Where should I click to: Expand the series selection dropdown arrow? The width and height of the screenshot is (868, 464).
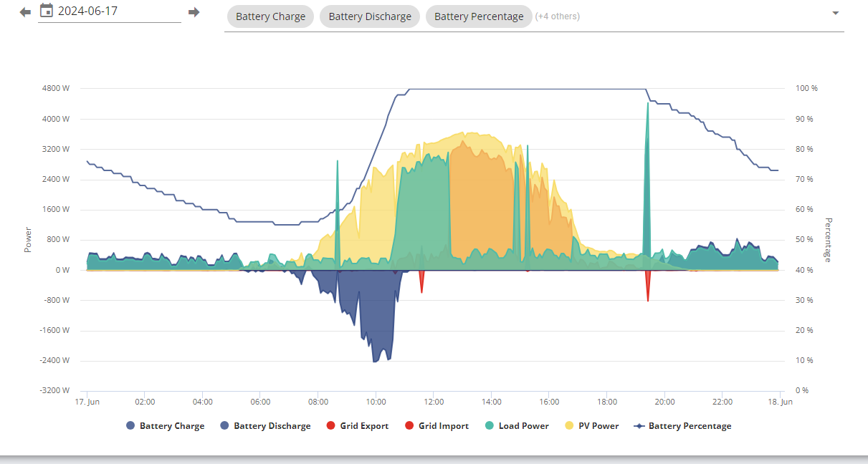(835, 13)
